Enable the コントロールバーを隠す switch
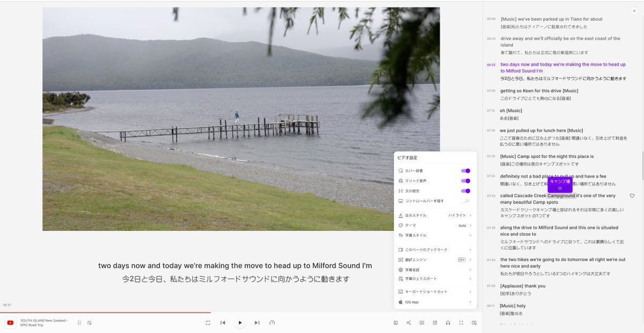The height and width of the screenshot is (333, 644). coord(465,201)
